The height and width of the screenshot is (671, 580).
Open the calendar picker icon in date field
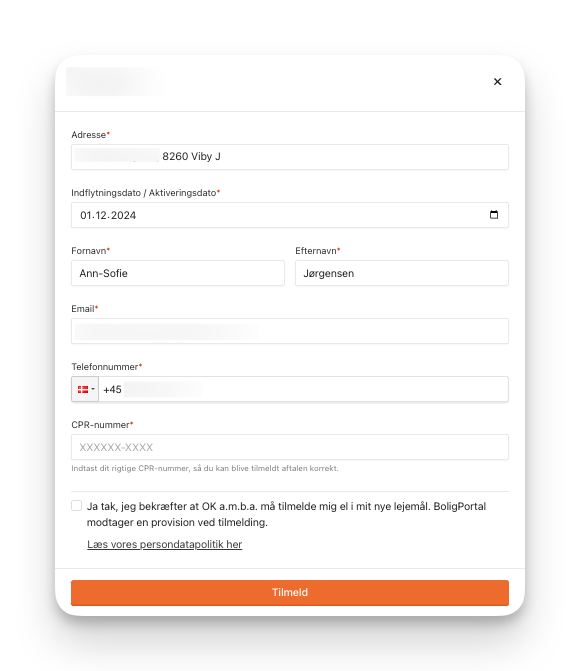click(x=494, y=215)
